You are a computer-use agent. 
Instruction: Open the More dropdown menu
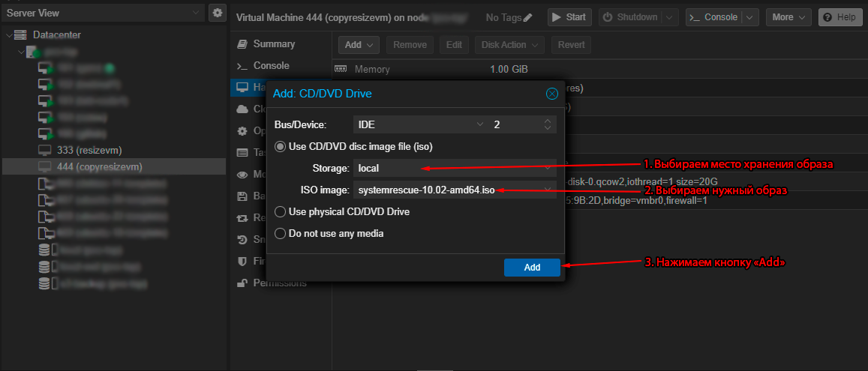coord(788,17)
